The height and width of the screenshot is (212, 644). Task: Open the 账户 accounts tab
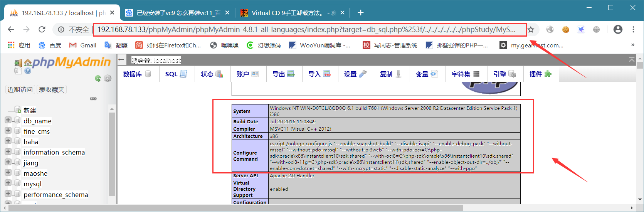pyautogui.click(x=248, y=74)
